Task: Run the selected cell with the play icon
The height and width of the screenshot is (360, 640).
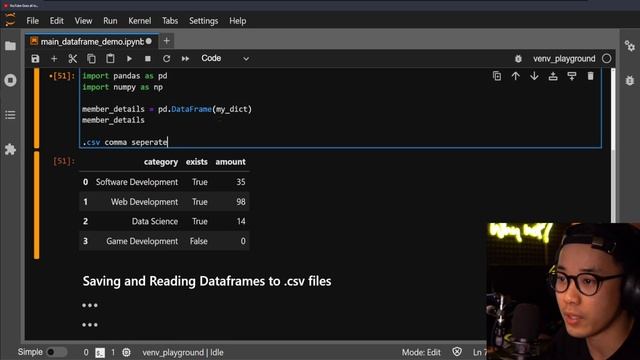Action: (129, 59)
